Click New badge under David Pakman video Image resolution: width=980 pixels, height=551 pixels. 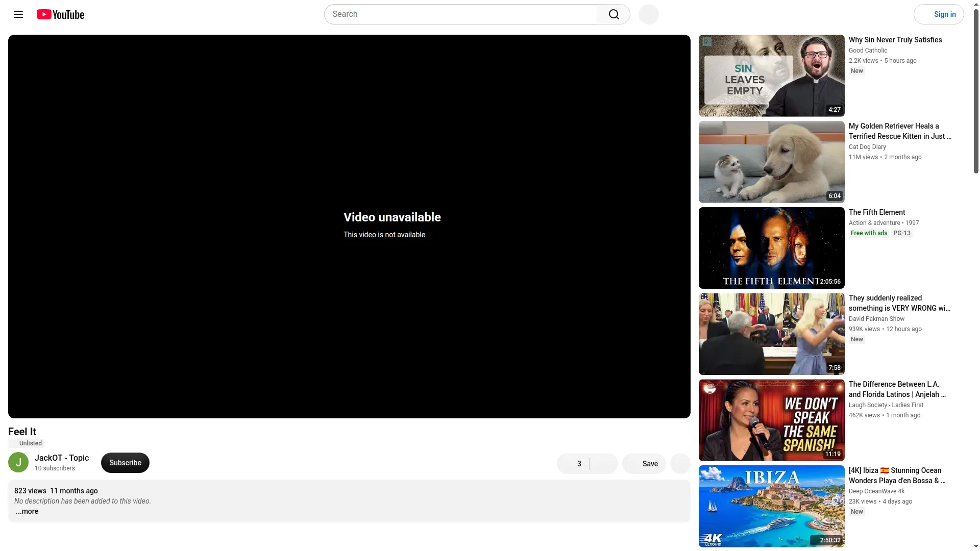point(857,339)
